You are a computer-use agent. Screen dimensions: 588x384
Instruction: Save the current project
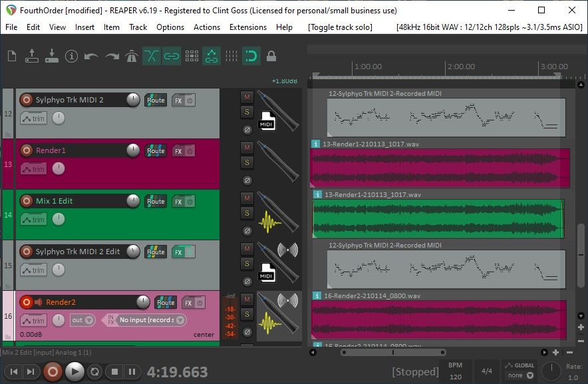51,56
